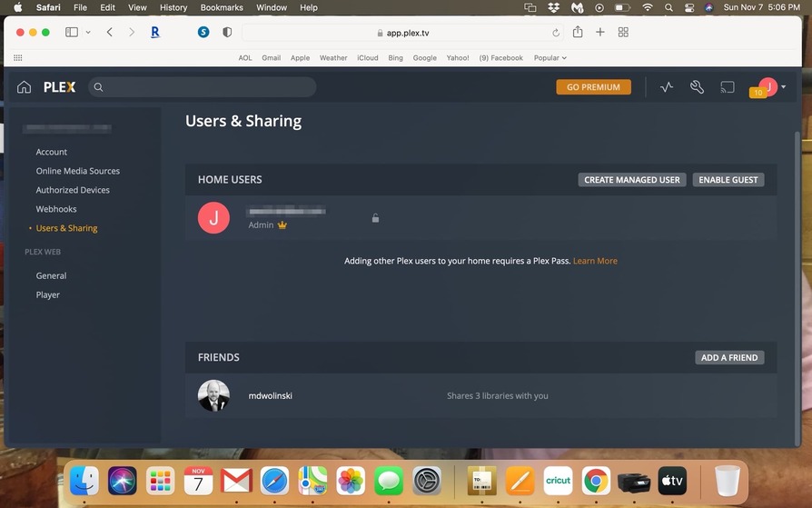This screenshot has width=812, height=508.
Task: Click ADD A FRIEND button
Action: [x=729, y=358]
